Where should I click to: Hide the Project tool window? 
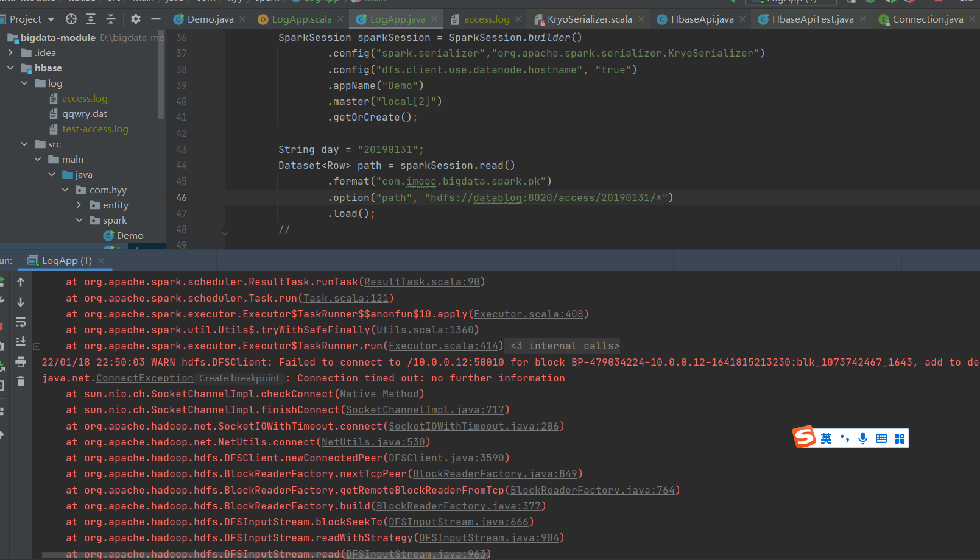[x=155, y=19]
